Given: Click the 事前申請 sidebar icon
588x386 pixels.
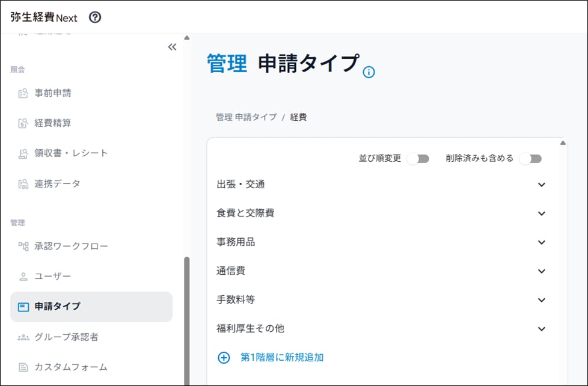Looking at the screenshot, I should tap(23, 93).
